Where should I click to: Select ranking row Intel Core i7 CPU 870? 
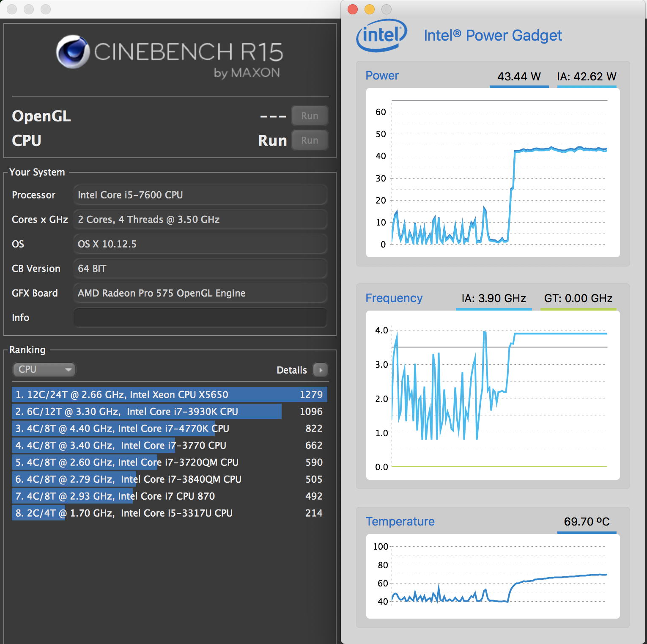click(x=170, y=496)
